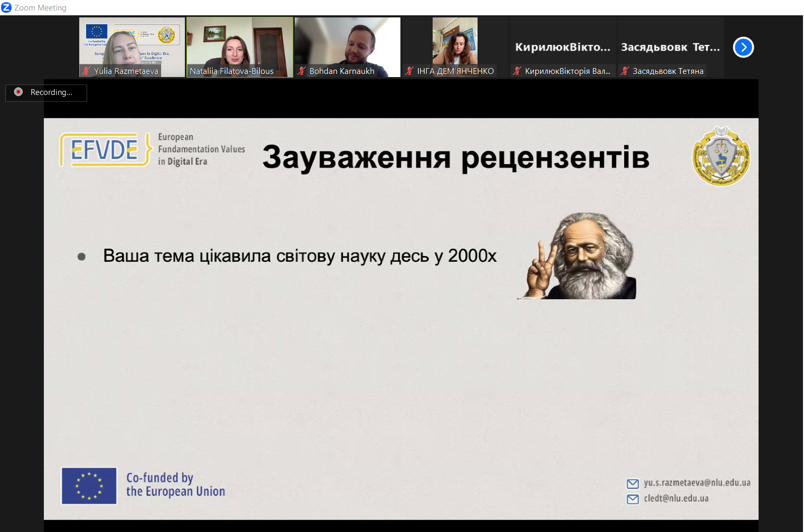Viewport: 804px width, 532px height.
Task: Click the muted mic icon on Bohdan Karnaukh
Action: pos(302,71)
